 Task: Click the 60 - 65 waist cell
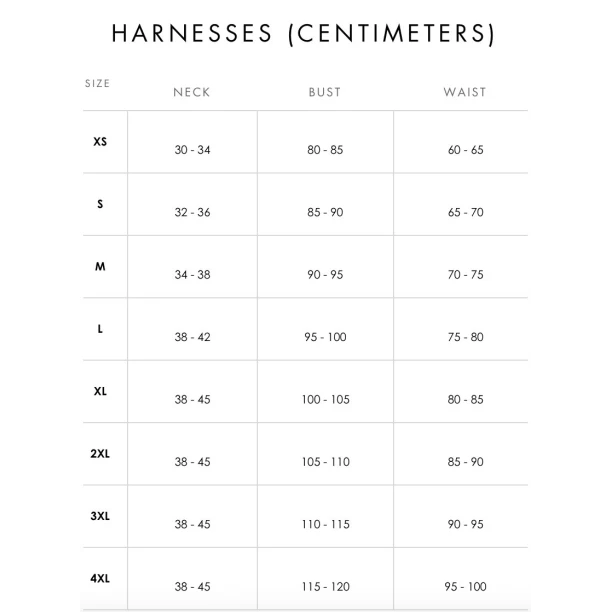pos(465,150)
